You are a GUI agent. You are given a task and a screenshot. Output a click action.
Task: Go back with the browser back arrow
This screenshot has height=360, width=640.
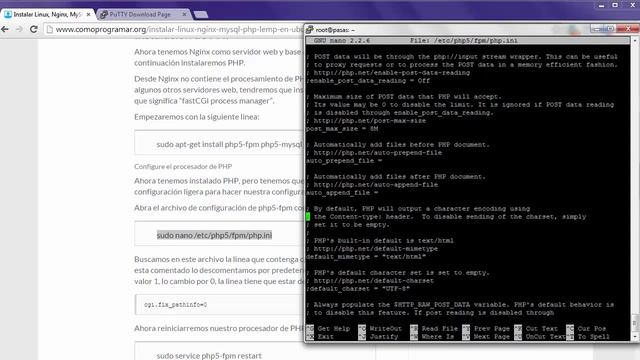coord(5,29)
